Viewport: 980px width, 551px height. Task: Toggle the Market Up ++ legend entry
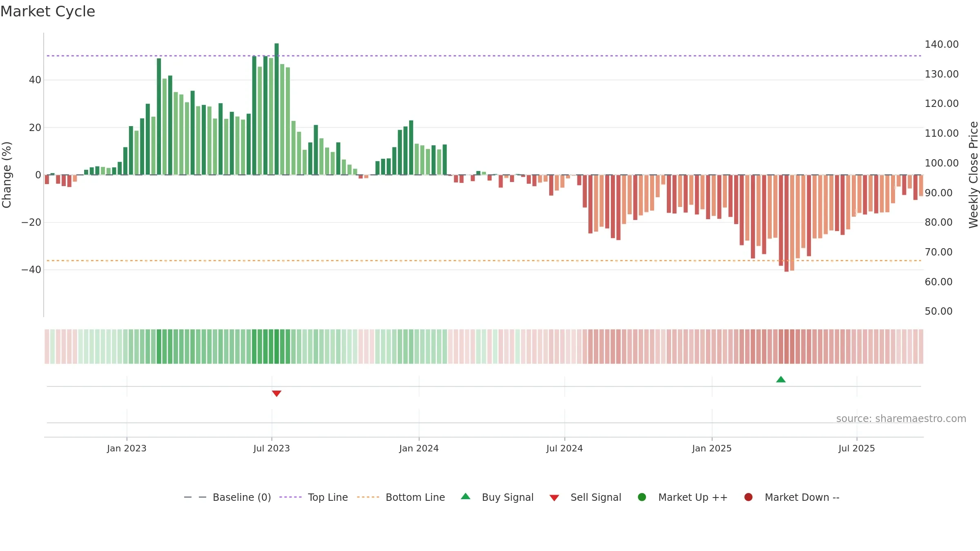tap(682, 497)
